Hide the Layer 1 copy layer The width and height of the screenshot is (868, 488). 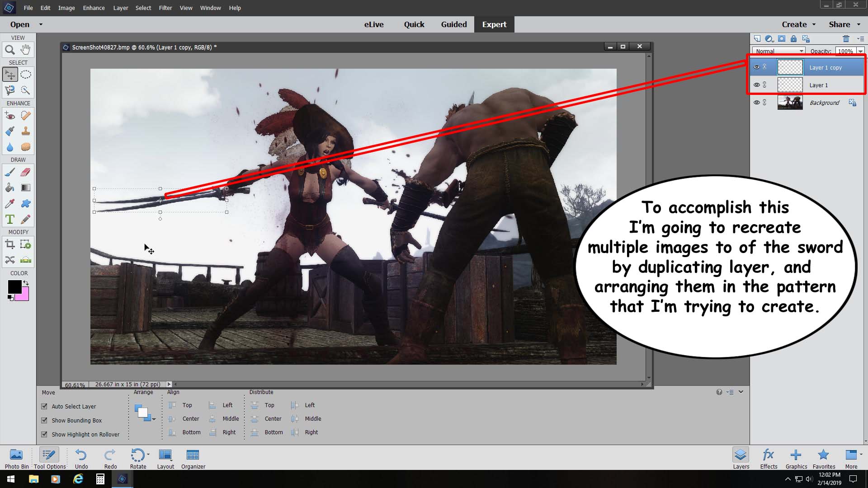click(x=756, y=67)
